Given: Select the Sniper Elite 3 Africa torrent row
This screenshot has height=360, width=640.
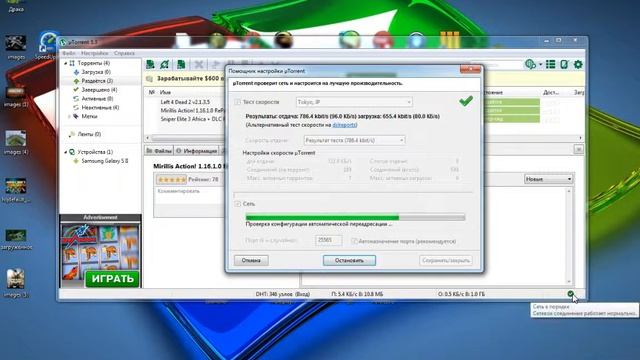Looking at the screenshot, I should pos(192,119).
